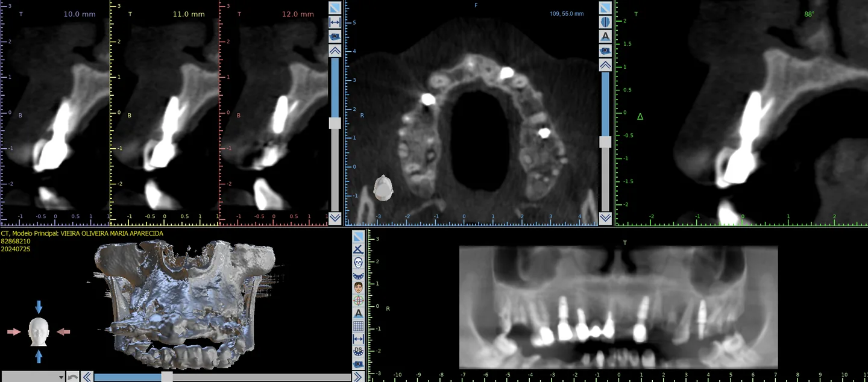Screen dimensions: 868x382
Task: Click the cross-section vertical slider handle
Action: pos(335,123)
